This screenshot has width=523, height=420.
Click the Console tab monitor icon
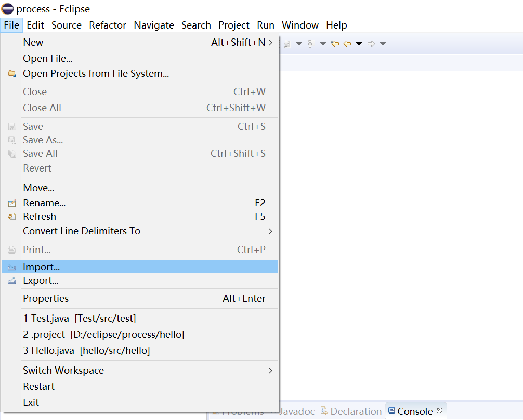click(x=391, y=410)
